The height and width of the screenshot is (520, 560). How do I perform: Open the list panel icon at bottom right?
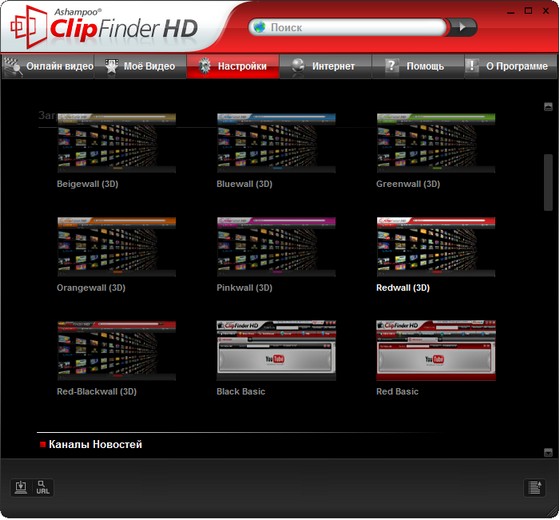click(x=535, y=488)
